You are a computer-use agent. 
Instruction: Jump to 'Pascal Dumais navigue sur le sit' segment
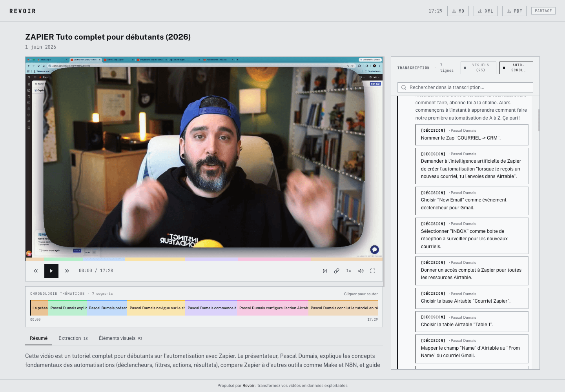click(157, 308)
